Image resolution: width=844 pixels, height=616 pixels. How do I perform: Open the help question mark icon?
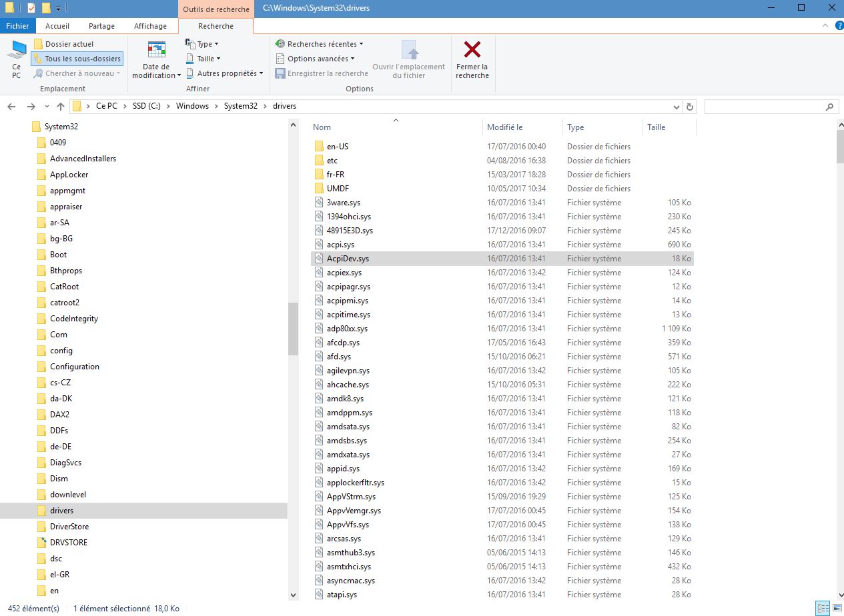(839, 25)
